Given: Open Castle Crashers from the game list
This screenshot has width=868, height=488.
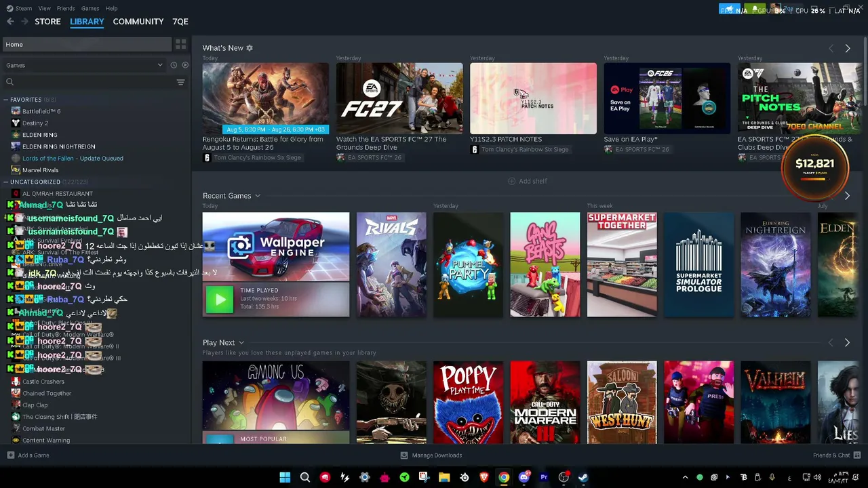Looking at the screenshot, I should 43,382.
